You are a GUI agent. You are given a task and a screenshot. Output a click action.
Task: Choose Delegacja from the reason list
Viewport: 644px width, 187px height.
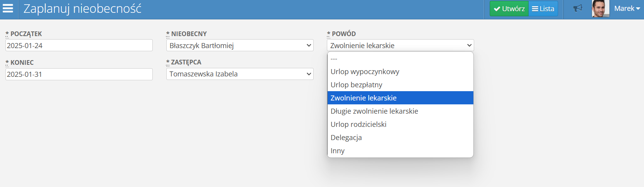click(400, 138)
